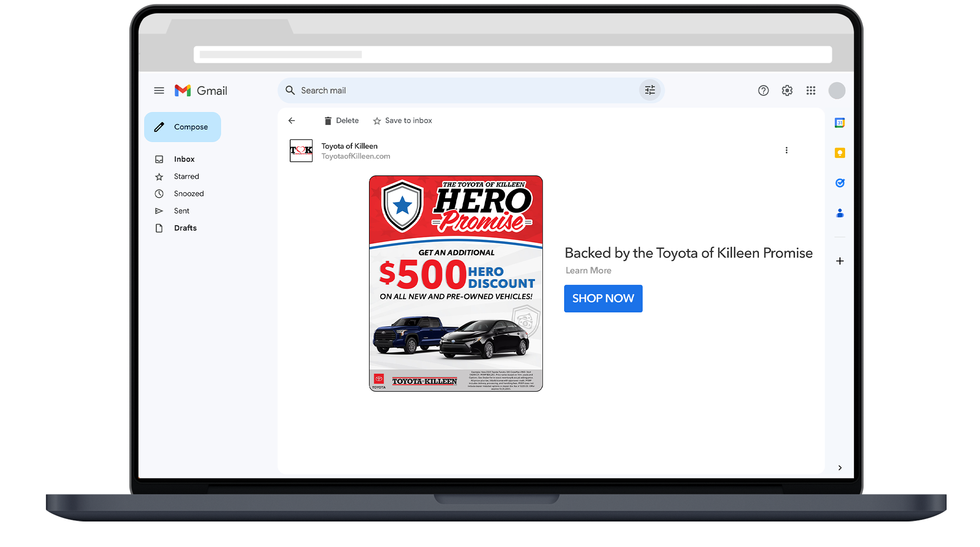Click the SHOP NOW button

point(603,299)
